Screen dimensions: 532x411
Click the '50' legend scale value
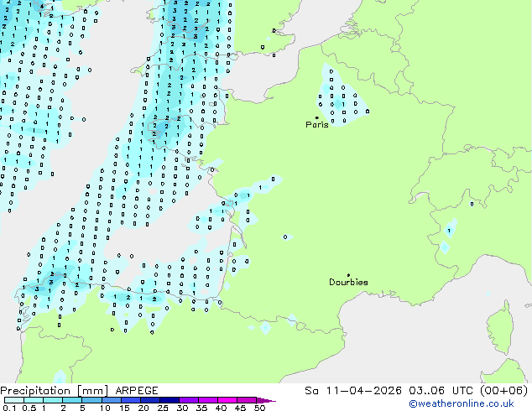click(259, 408)
